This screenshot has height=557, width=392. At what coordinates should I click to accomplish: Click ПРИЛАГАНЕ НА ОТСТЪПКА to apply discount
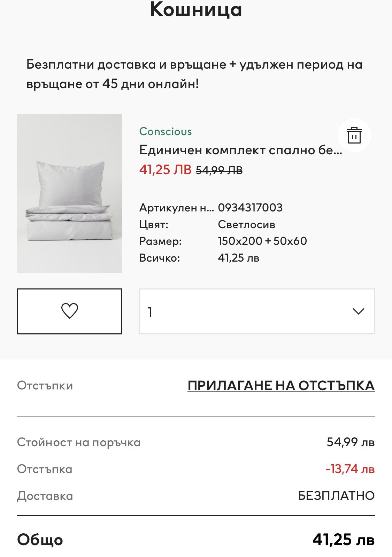281,386
